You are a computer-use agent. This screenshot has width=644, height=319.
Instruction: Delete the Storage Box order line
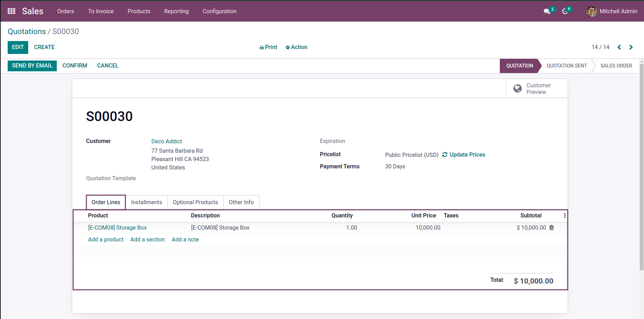pos(551,228)
